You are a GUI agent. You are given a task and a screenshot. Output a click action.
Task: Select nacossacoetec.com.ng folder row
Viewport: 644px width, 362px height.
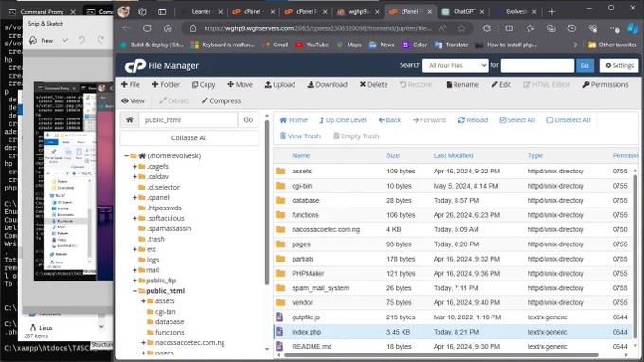pyautogui.click(x=453, y=229)
